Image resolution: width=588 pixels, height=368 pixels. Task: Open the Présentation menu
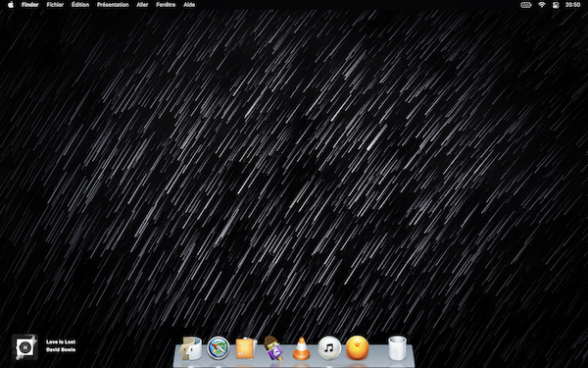click(x=113, y=5)
